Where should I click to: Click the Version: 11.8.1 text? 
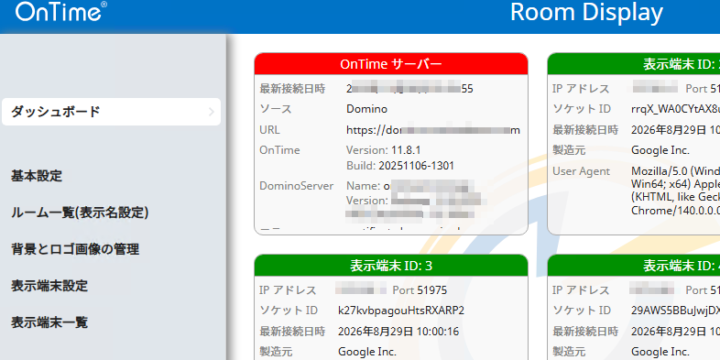383,150
